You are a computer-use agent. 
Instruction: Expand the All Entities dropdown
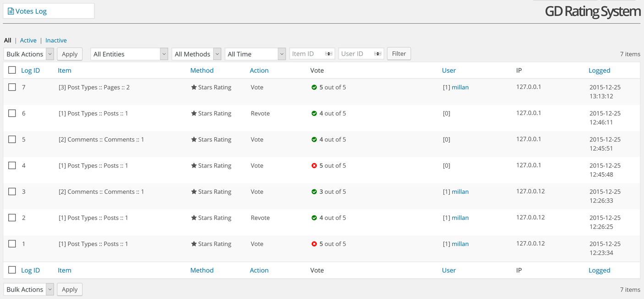129,54
